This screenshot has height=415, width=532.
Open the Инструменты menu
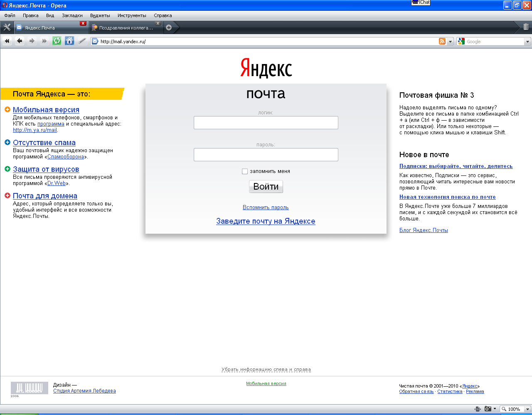pyautogui.click(x=132, y=15)
